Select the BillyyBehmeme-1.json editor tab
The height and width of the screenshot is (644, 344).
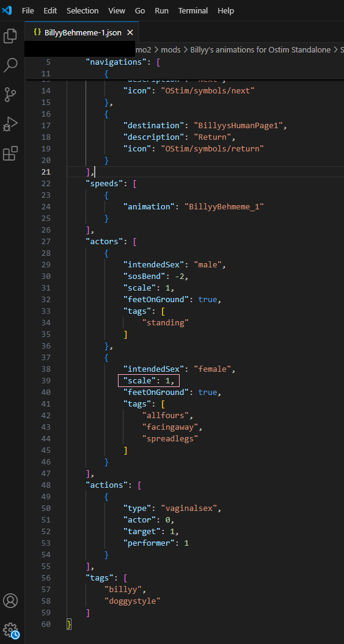[82, 32]
